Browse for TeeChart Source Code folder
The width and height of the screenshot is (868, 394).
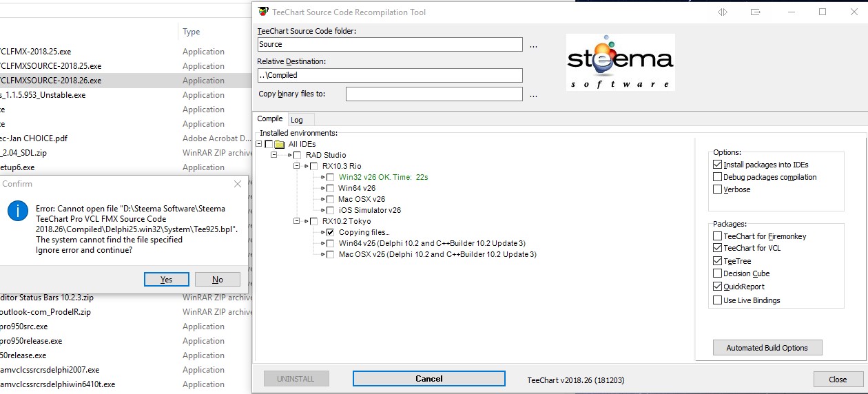pyautogui.click(x=533, y=45)
